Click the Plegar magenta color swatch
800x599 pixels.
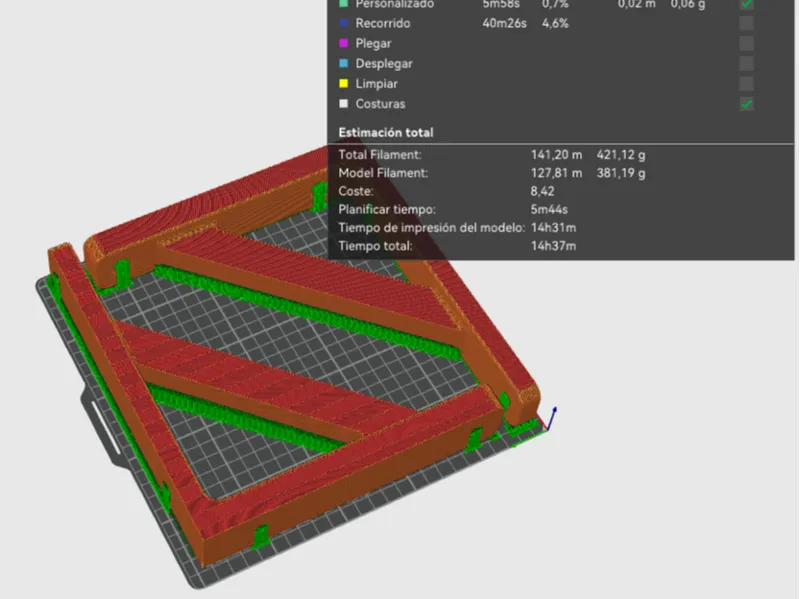tap(344, 43)
